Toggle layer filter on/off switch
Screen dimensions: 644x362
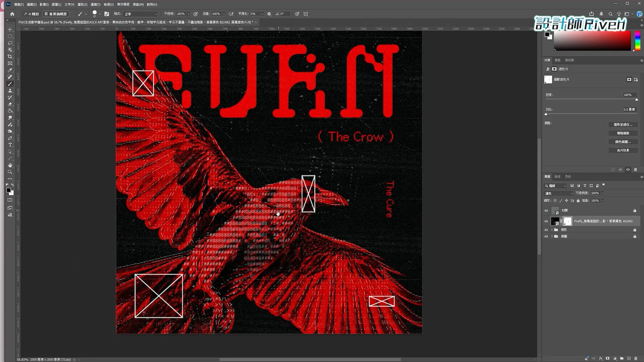coord(603,185)
